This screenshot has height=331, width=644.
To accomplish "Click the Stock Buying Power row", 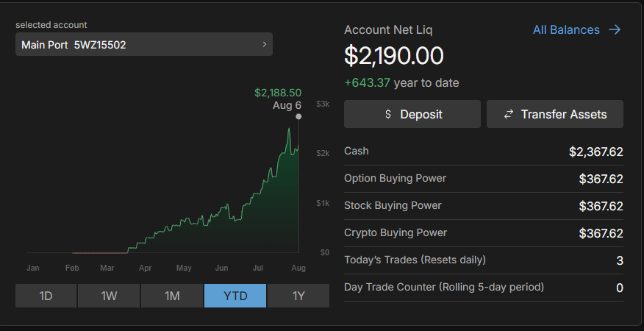I will tap(483, 206).
